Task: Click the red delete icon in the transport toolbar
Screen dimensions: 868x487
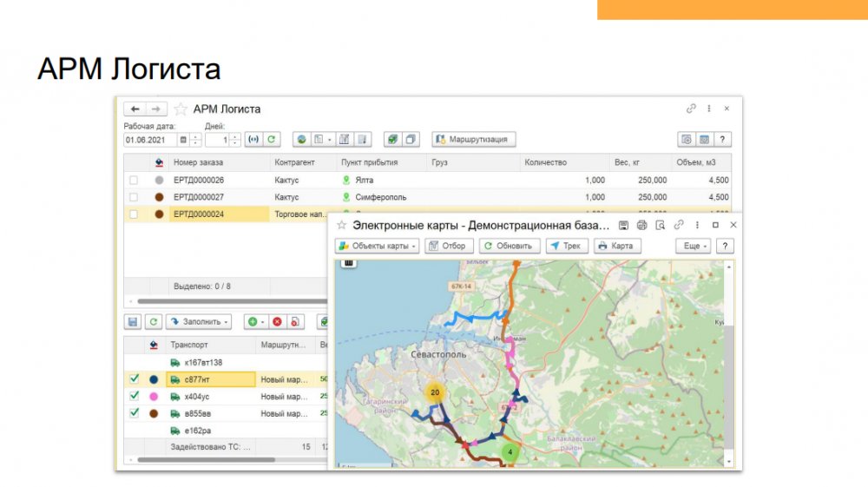Action: point(278,322)
